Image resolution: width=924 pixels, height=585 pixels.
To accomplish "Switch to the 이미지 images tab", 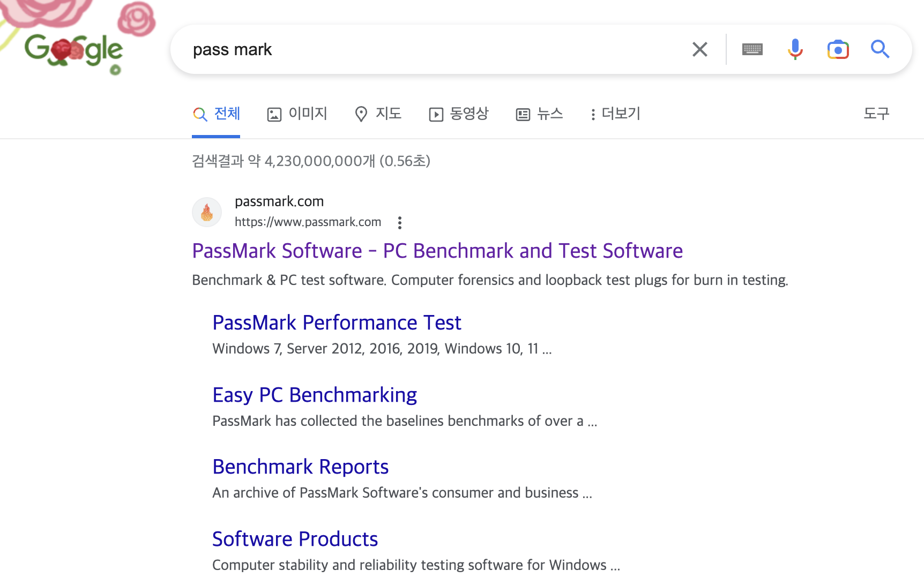I will pyautogui.click(x=297, y=114).
